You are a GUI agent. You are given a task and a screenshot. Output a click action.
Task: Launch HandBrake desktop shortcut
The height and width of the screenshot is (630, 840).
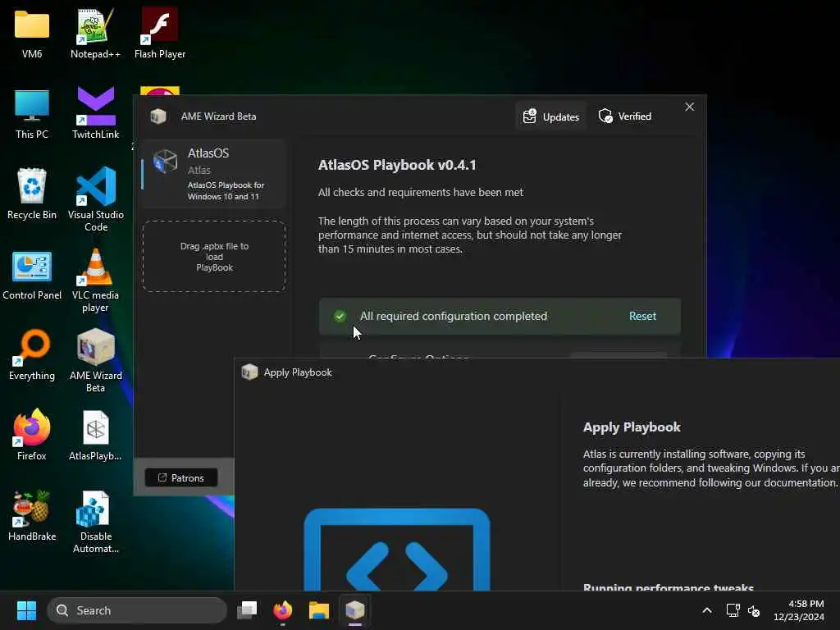(x=32, y=515)
